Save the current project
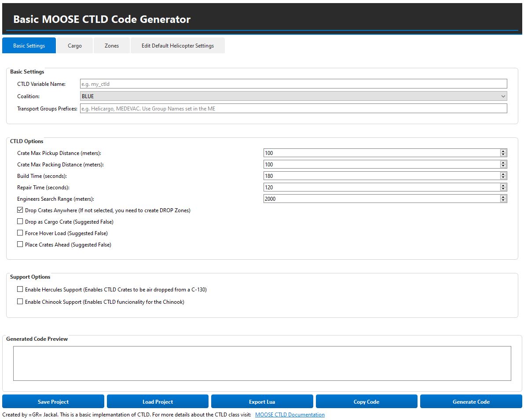Viewport: 524px width, 420px height. click(x=53, y=401)
